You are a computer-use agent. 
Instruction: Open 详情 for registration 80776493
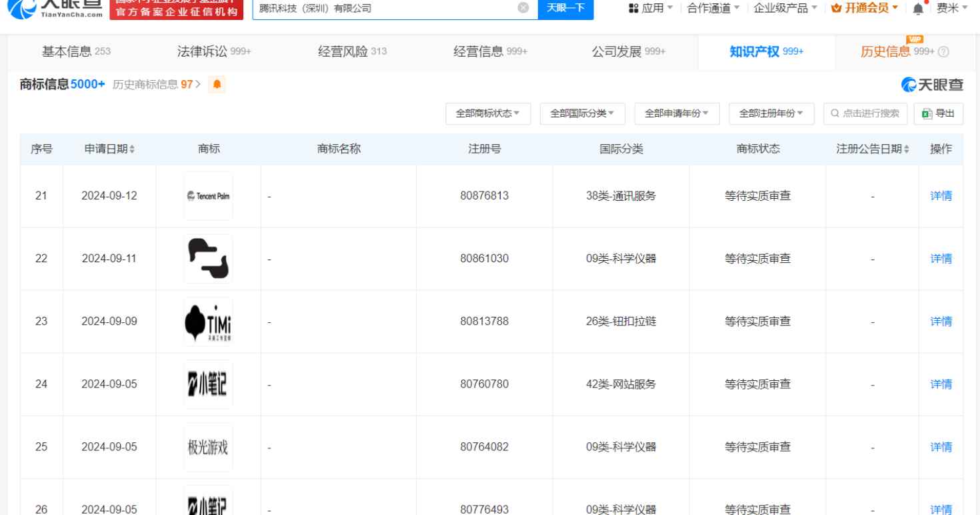click(941, 510)
